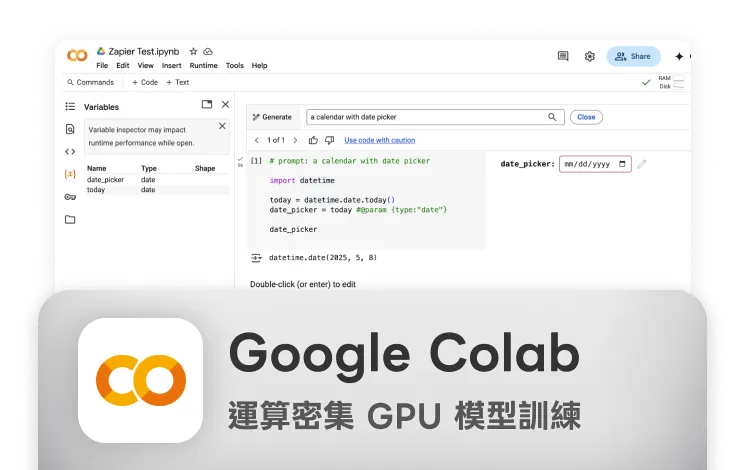Click the output datetime.date(2025, 5, 8)
The height and width of the screenshot is (470, 744).
pyautogui.click(x=323, y=258)
